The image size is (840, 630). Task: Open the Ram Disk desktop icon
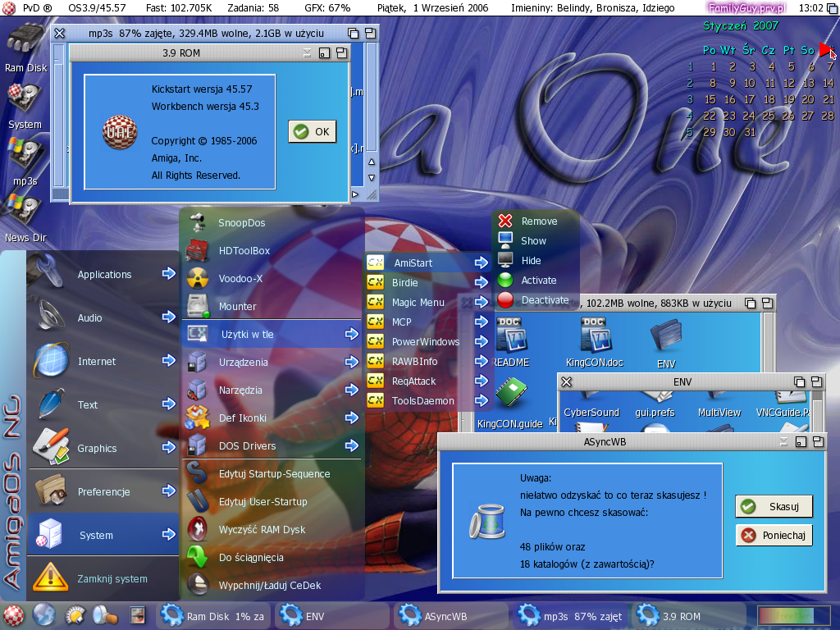click(x=25, y=48)
